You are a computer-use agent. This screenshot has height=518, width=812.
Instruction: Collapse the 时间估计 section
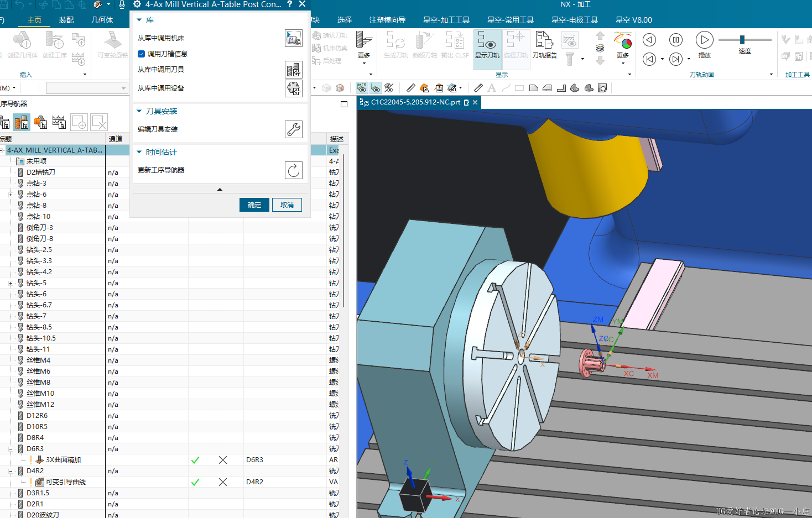click(139, 152)
